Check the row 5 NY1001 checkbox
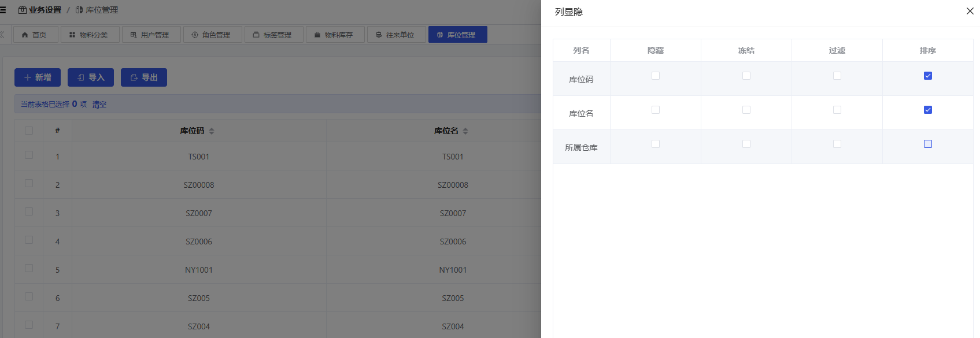The image size is (980, 338). pyautogui.click(x=29, y=268)
